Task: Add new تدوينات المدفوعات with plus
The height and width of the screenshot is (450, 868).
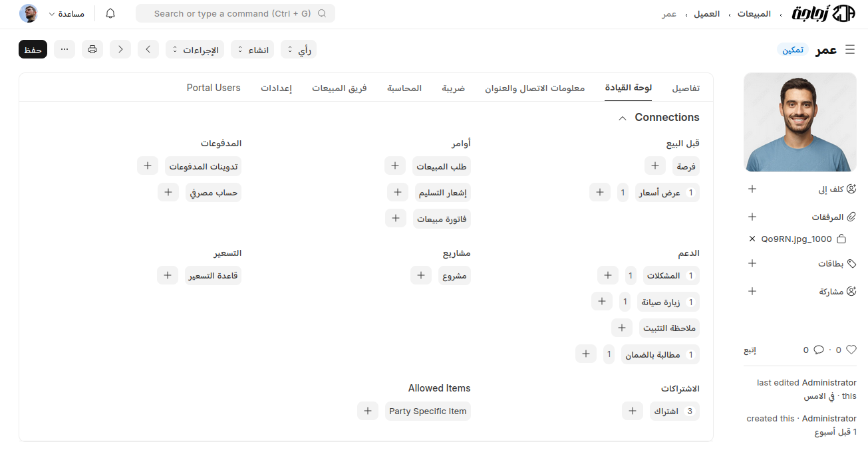Action: click(148, 166)
